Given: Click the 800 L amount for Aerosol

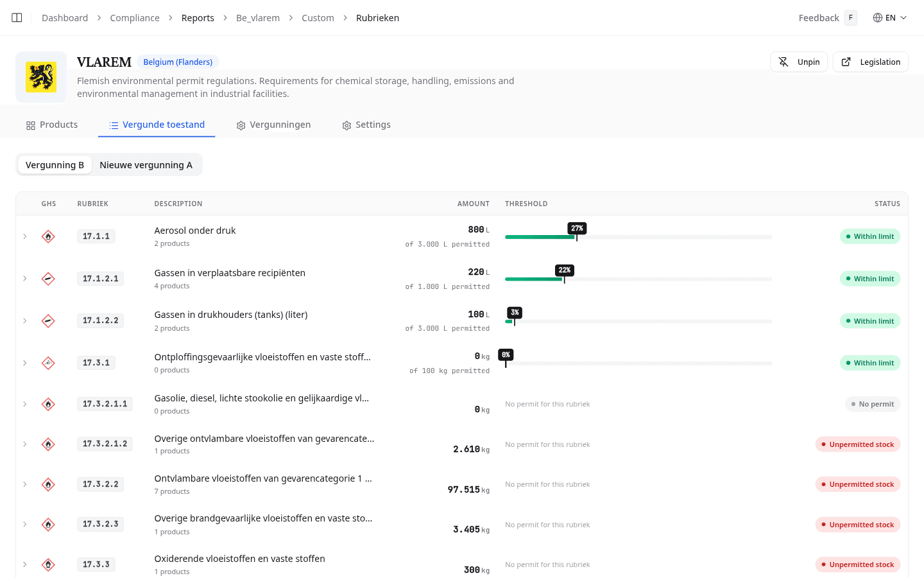Looking at the screenshot, I should [x=479, y=230].
